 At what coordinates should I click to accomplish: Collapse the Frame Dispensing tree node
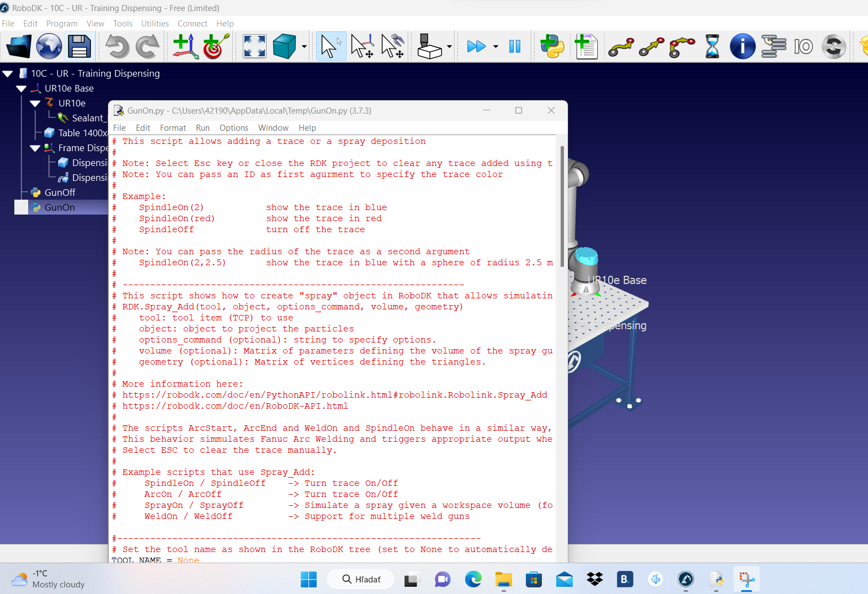point(35,148)
